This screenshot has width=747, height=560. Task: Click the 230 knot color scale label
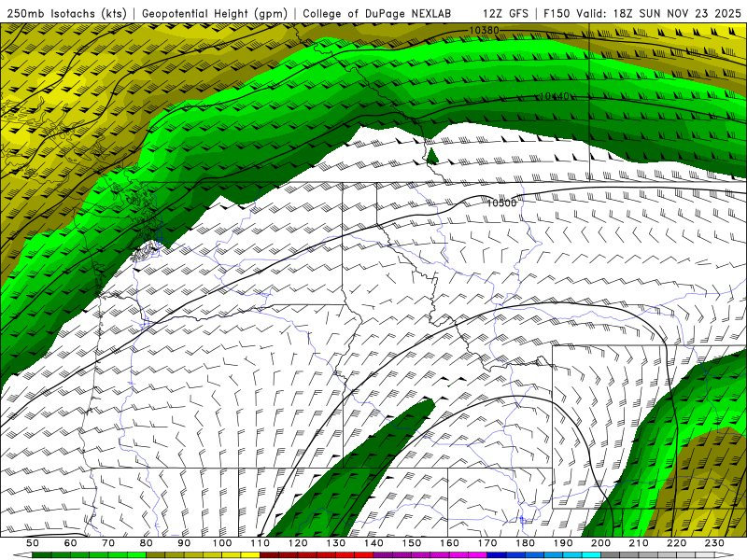click(x=714, y=543)
